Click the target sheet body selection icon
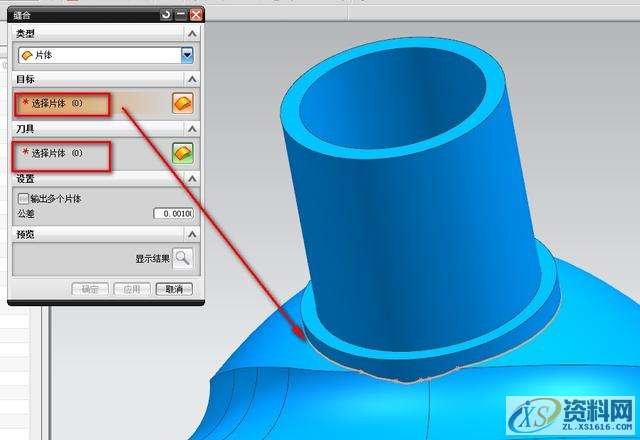The width and height of the screenshot is (640, 440). (x=182, y=103)
